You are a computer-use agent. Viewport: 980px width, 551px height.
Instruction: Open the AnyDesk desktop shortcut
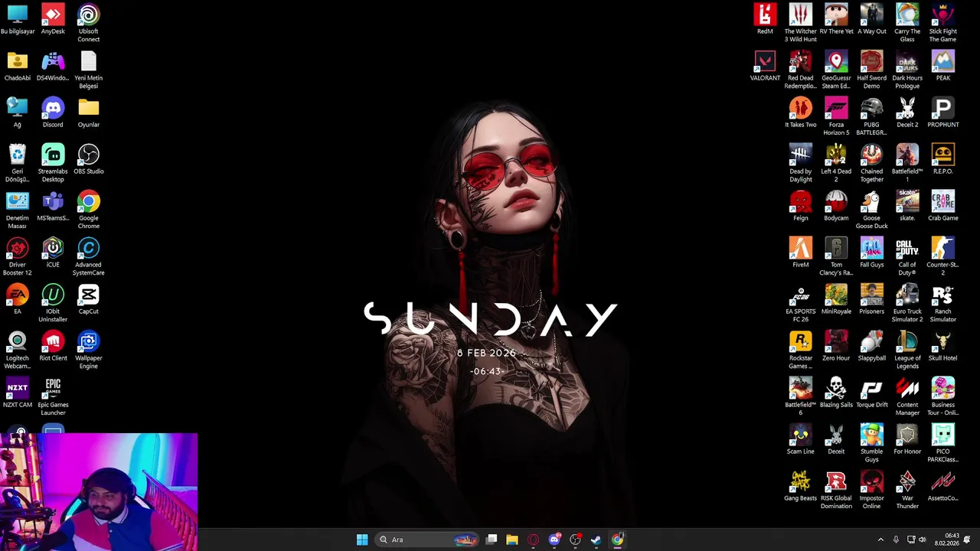pyautogui.click(x=53, y=20)
